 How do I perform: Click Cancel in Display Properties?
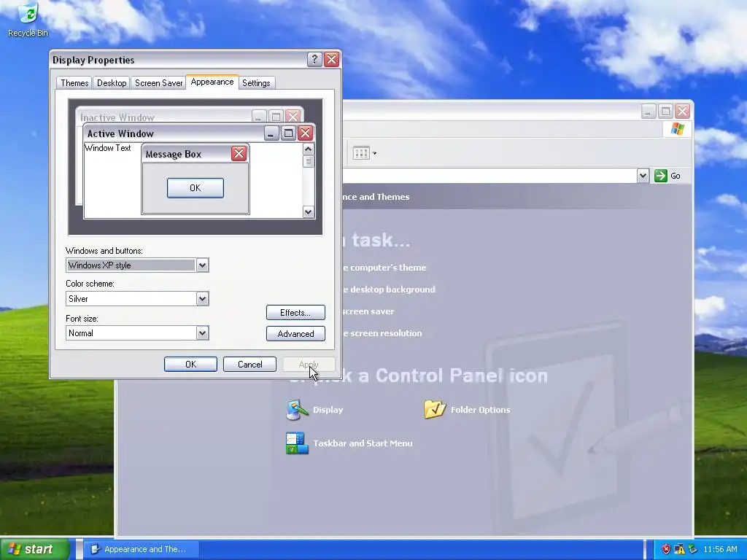coord(249,365)
